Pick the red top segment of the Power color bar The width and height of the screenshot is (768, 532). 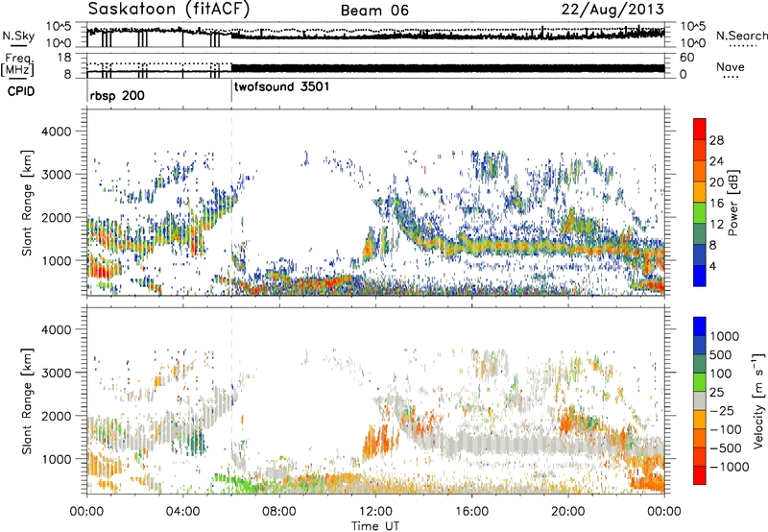tap(700, 129)
